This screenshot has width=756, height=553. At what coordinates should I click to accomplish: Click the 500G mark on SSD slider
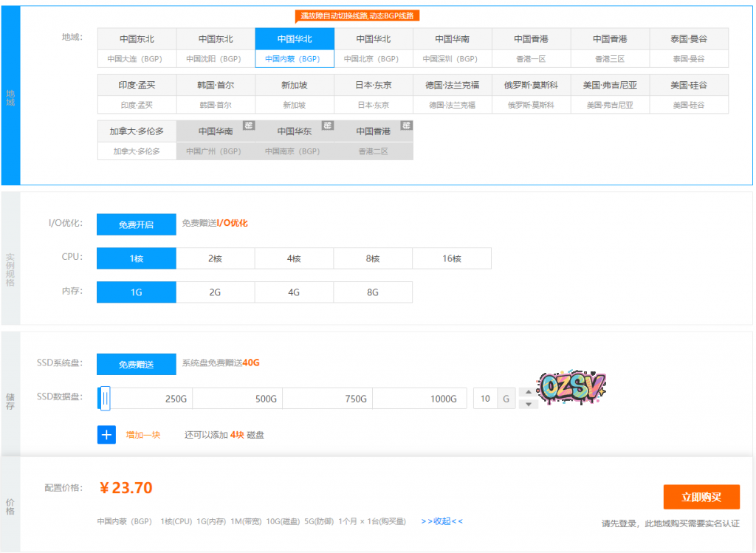point(266,399)
